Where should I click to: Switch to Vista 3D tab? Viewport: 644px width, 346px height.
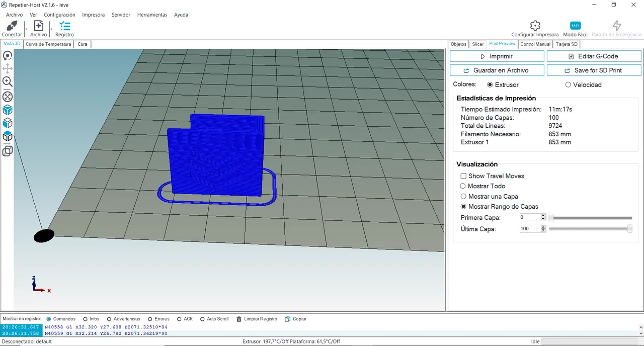(12, 44)
